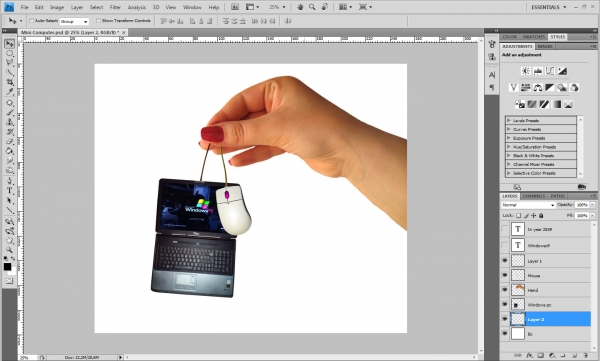This screenshot has width=600, height=361.
Task: Open the 25% zoom level dropdown
Action: coord(277,7)
